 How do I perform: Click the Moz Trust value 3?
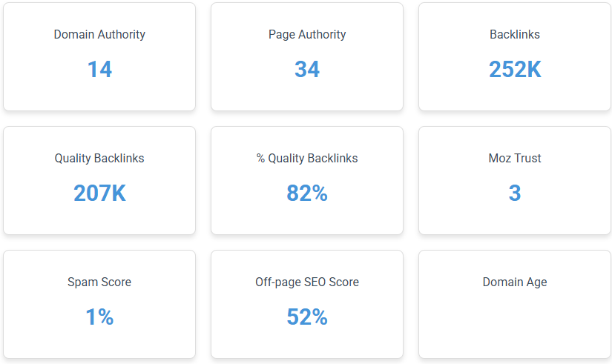[x=515, y=193]
